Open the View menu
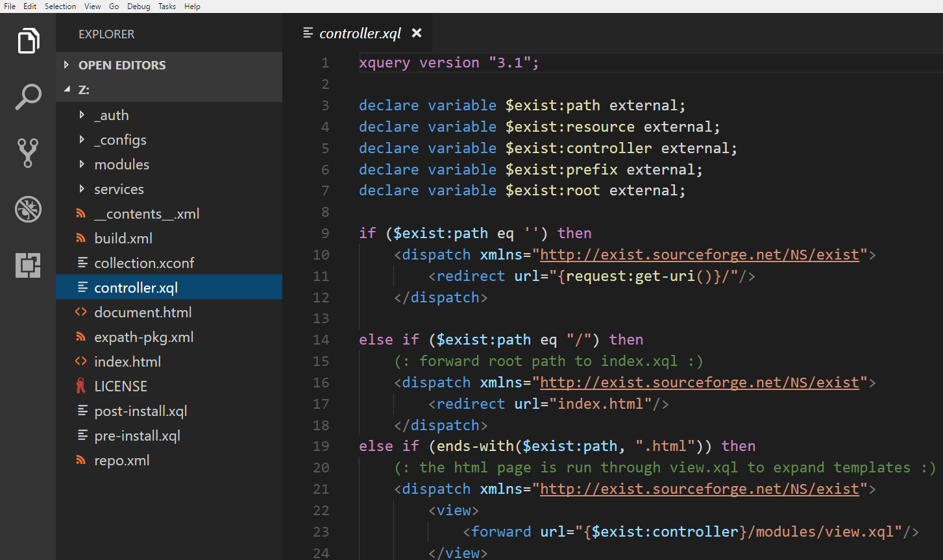 click(x=93, y=6)
